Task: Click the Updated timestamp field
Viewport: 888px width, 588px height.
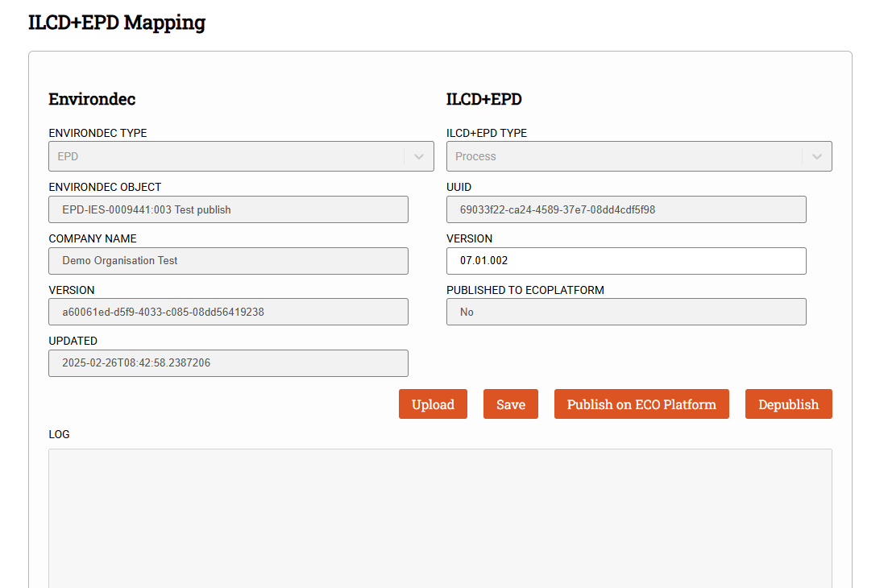Action: (x=228, y=363)
